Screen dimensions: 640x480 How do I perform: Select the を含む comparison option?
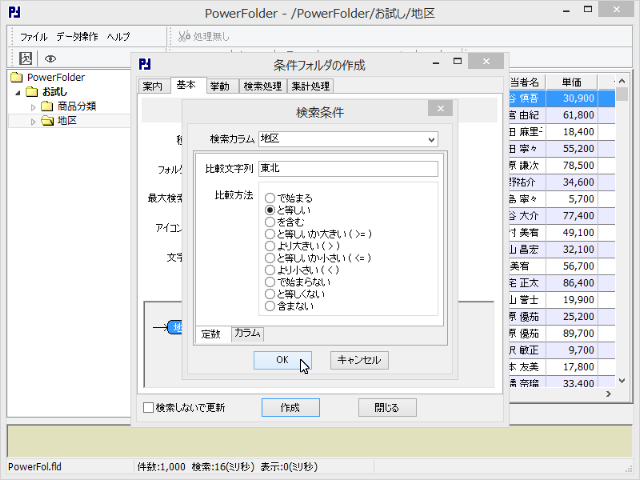click(x=270, y=222)
